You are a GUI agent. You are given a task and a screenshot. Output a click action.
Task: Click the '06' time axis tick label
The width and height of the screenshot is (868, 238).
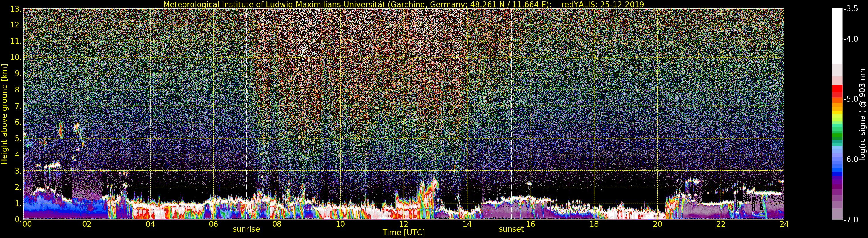(x=213, y=224)
